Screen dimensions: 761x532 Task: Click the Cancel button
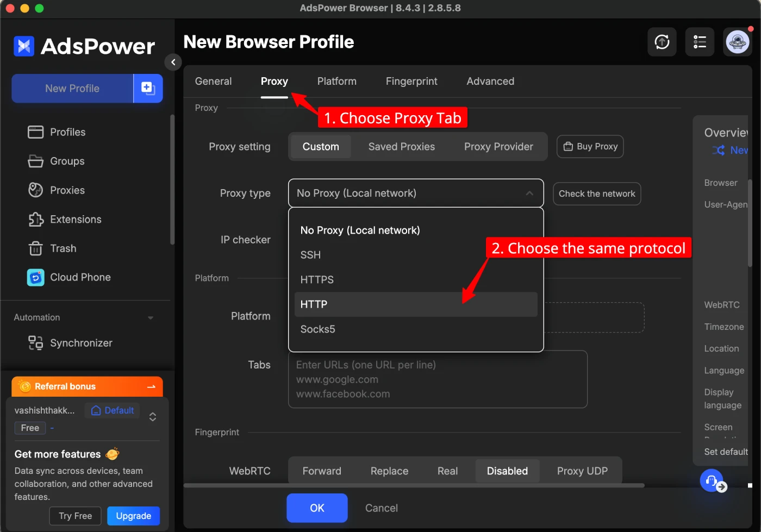pyautogui.click(x=381, y=508)
